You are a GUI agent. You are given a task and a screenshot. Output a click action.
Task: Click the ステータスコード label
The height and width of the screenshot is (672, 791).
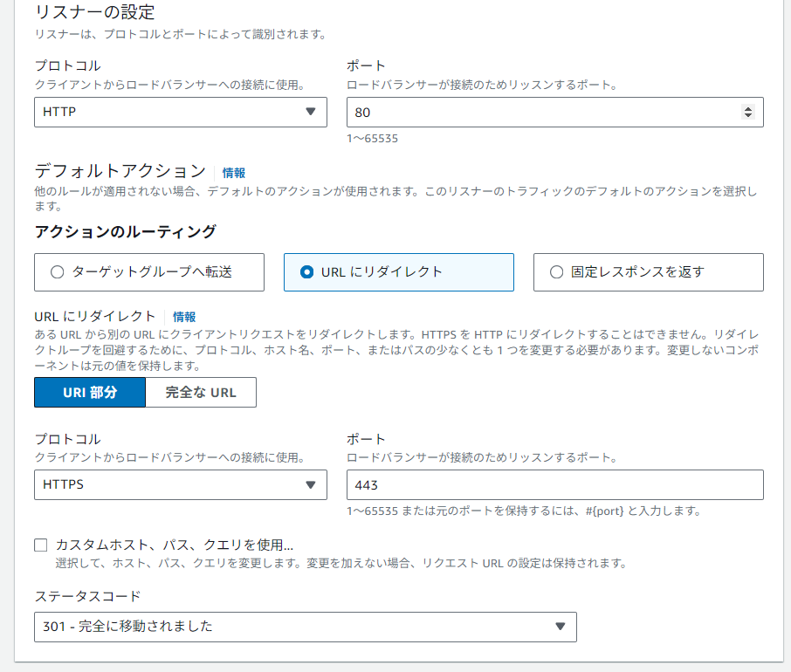point(88,596)
